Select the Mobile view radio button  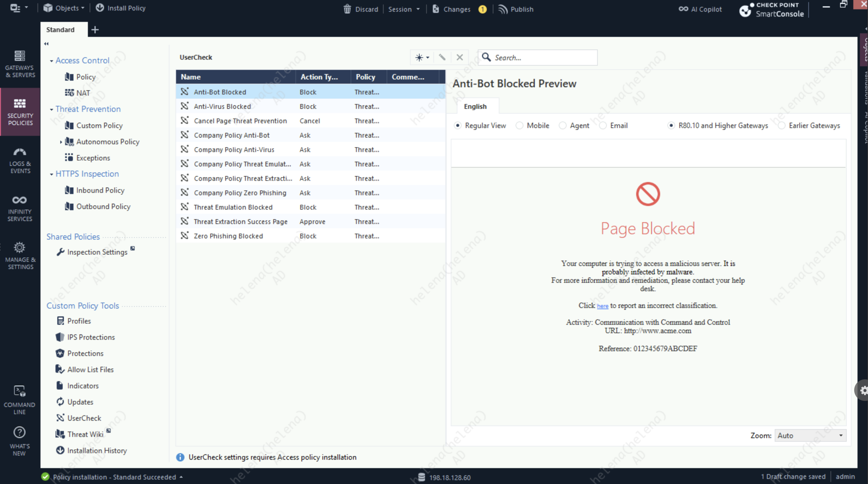click(x=519, y=126)
